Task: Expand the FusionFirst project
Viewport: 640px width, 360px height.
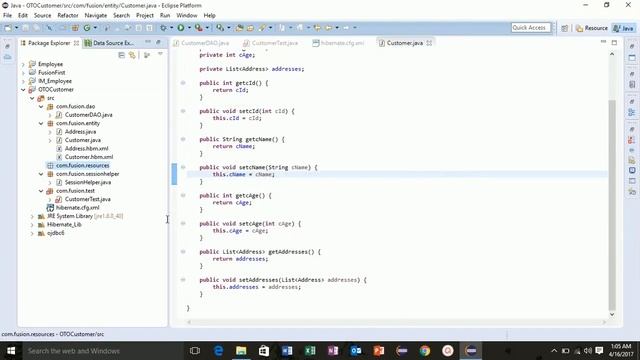Action: 23,73
